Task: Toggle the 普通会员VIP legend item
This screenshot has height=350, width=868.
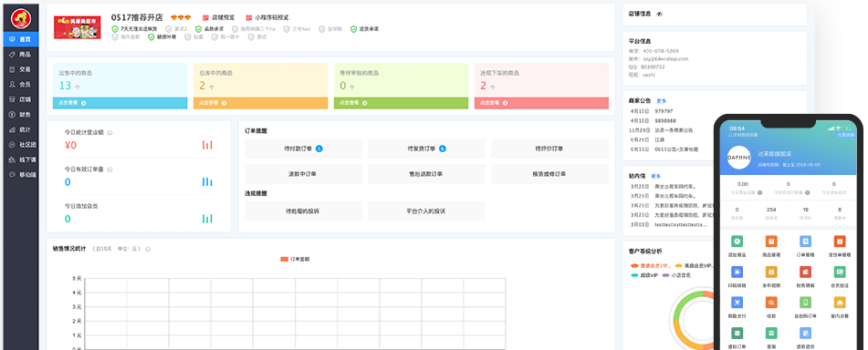Action: pos(651,266)
